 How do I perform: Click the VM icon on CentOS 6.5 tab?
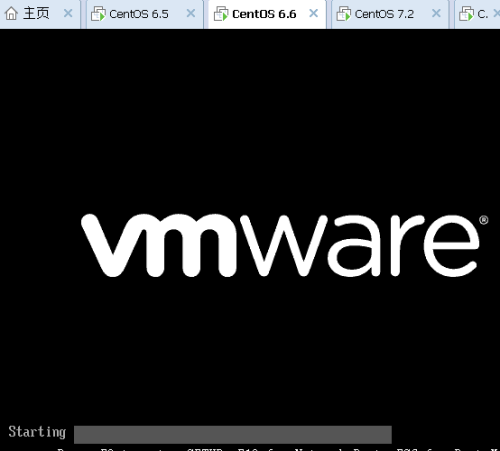click(x=98, y=14)
